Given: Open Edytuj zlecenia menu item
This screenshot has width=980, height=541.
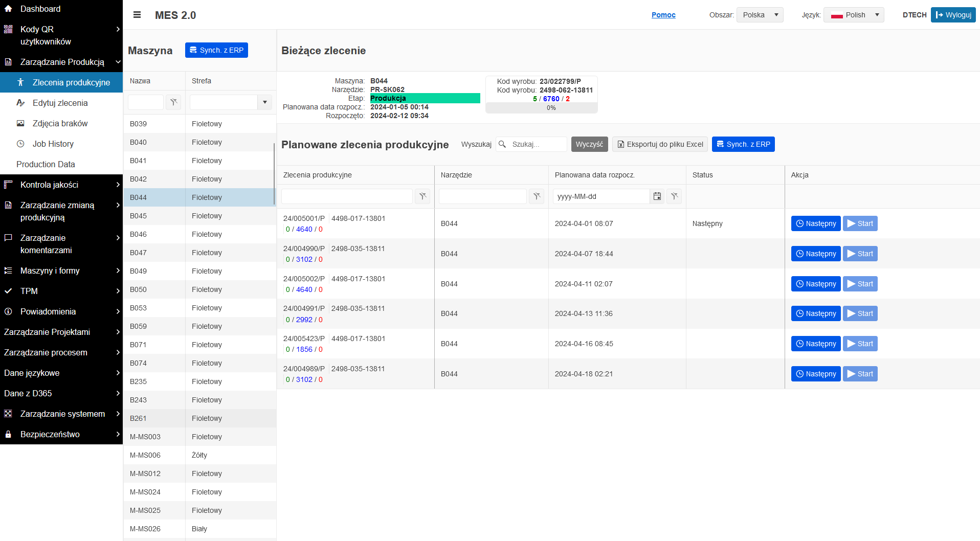Looking at the screenshot, I should (61, 103).
